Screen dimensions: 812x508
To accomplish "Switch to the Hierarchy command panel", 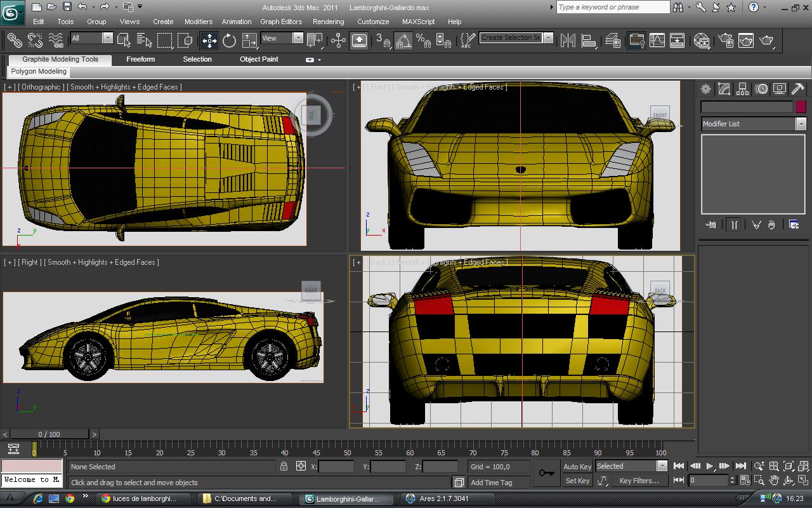I will click(743, 89).
